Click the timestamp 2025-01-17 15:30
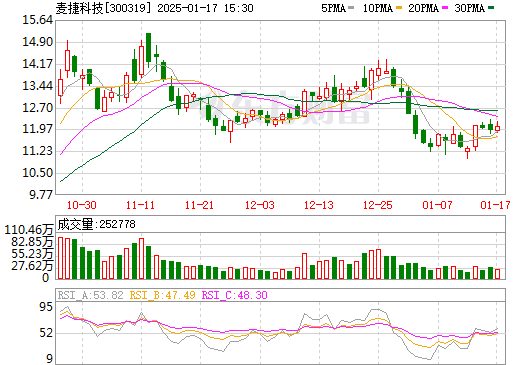 coord(205,8)
